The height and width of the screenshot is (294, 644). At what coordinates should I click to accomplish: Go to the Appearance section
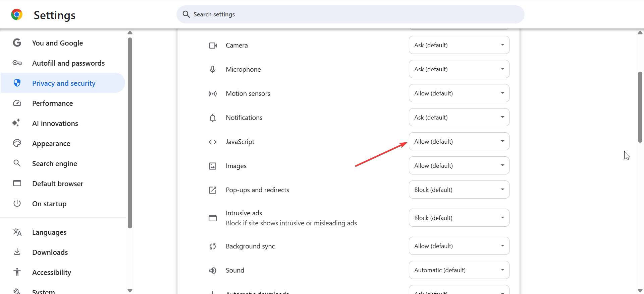pyautogui.click(x=51, y=144)
